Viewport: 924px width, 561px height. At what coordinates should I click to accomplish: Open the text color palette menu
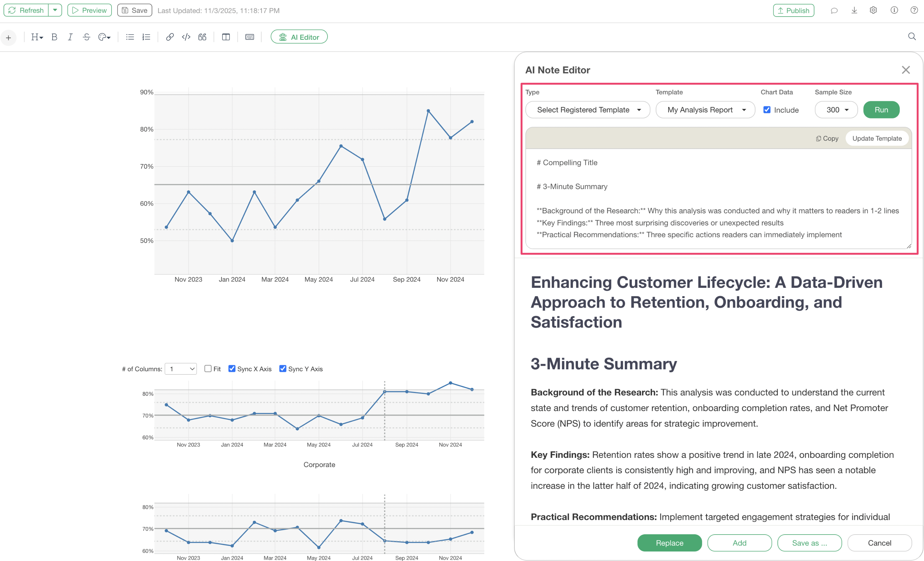click(x=104, y=37)
